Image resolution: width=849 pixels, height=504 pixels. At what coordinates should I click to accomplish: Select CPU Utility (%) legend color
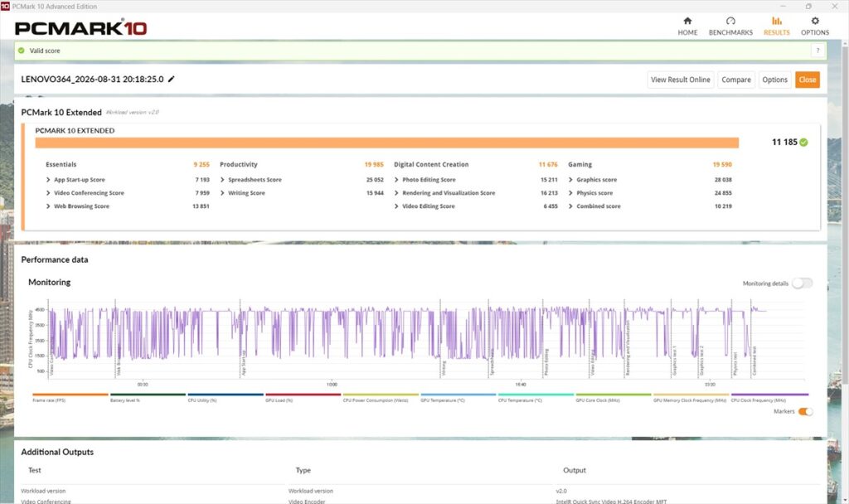226,395
